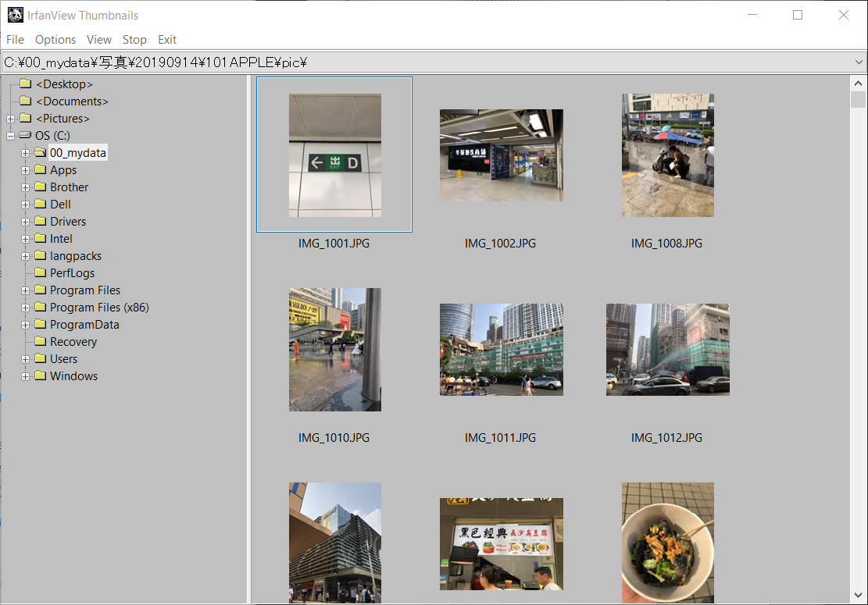The image size is (868, 605).
Task: Click the Stop menu item
Action: (x=134, y=40)
